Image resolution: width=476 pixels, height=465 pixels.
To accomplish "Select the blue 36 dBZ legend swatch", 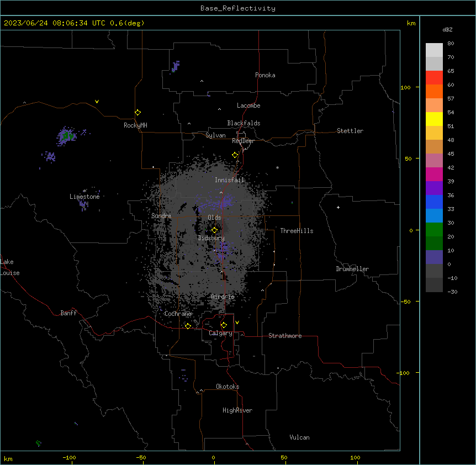I will [434, 202].
